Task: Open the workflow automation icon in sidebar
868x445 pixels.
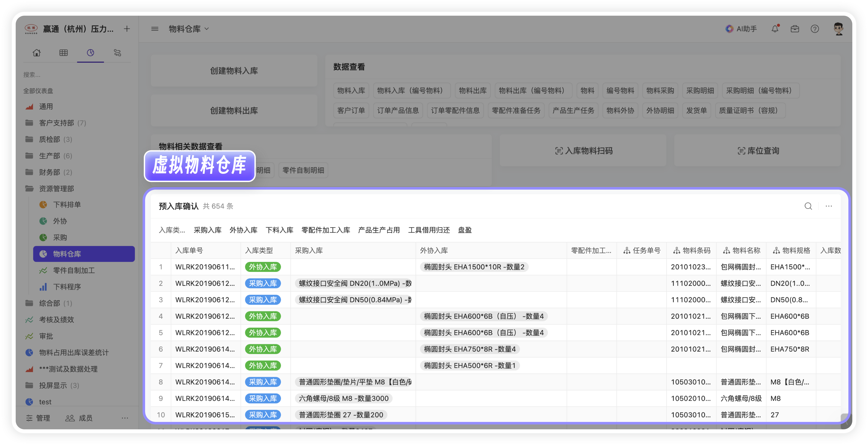Action: pos(117,53)
